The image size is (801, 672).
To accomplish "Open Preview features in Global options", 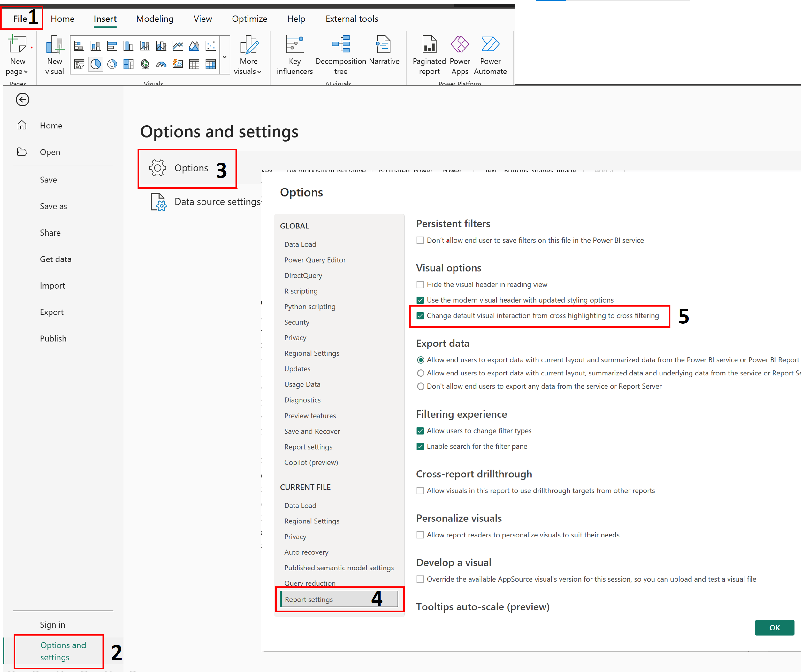I will click(310, 415).
